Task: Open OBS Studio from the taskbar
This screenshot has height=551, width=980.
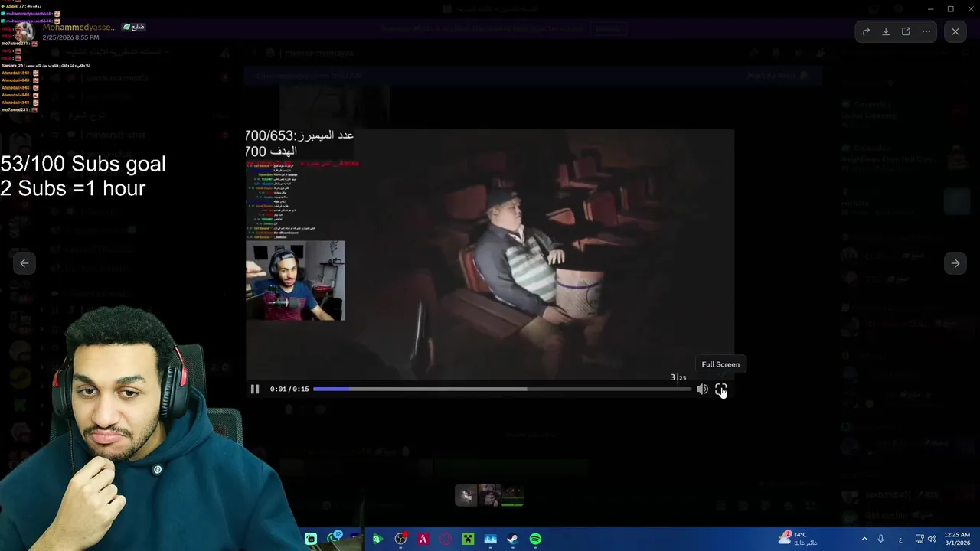Action: tap(400, 539)
